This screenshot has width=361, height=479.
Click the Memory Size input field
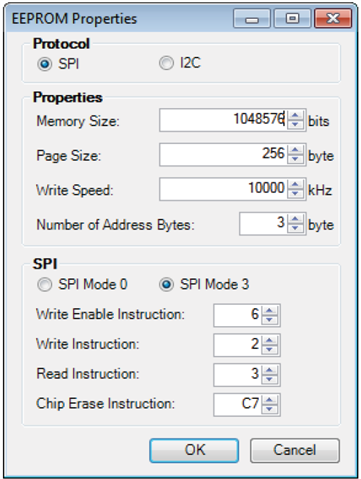[x=223, y=120]
